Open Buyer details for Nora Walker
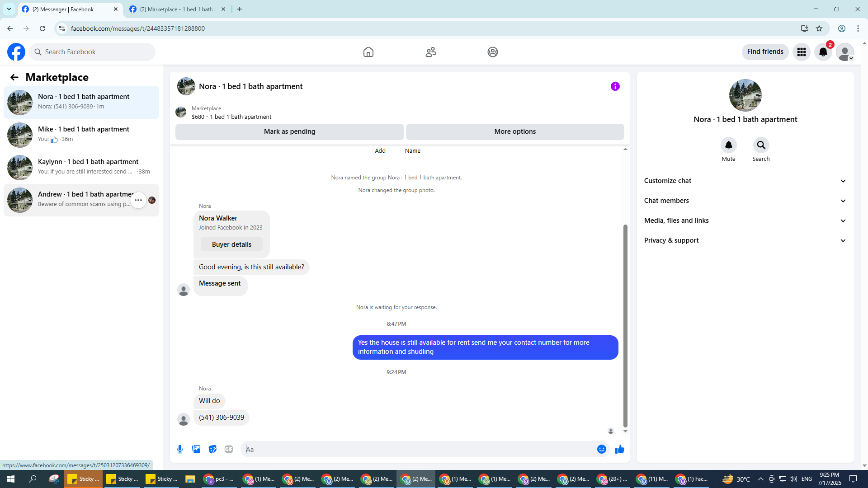Screen dimensions: 868x488 click(231, 244)
